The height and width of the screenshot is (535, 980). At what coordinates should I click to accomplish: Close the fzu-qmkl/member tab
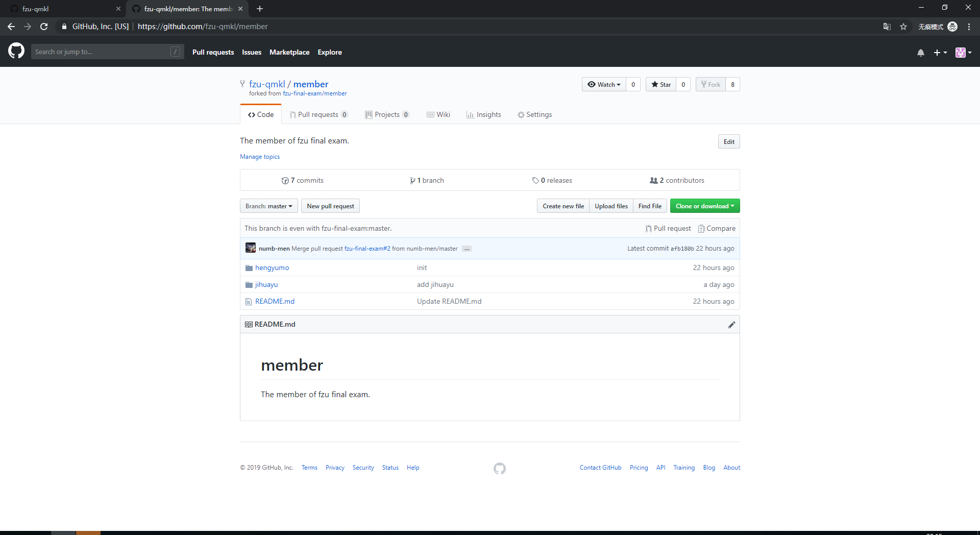click(x=240, y=9)
